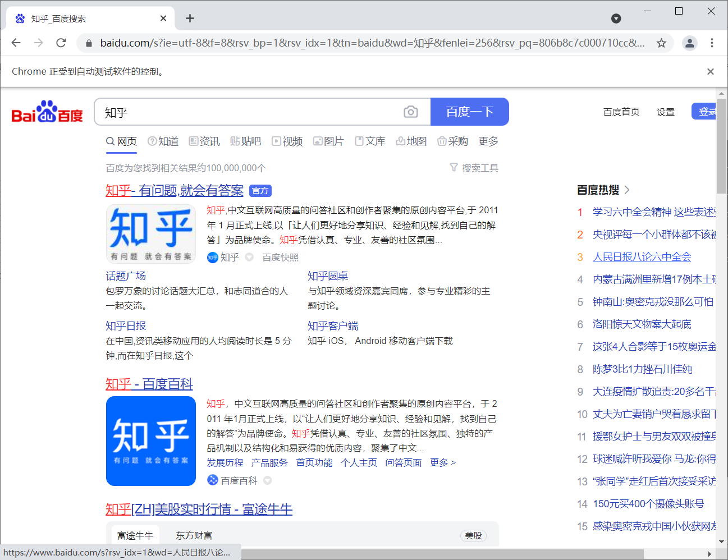Screen dimensions: 728x560
Task: Click the padlock site info icon
Action: pyautogui.click(x=88, y=43)
